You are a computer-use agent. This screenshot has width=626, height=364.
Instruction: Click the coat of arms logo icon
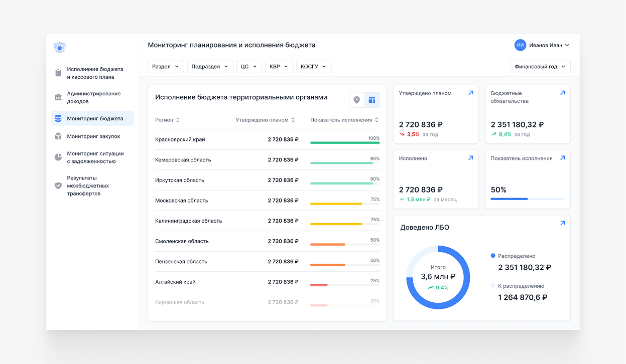click(x=60, y=48)
